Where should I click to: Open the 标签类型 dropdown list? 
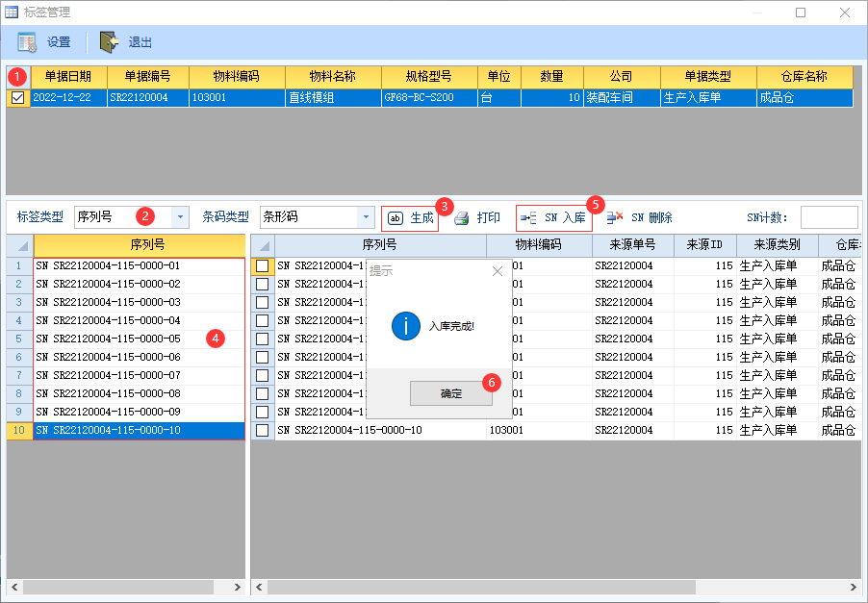(x=181, y=217)
